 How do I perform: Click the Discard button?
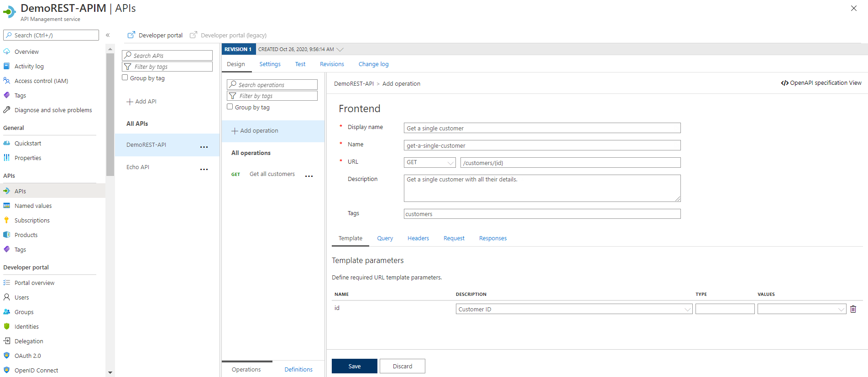click(x=403, y=366)
